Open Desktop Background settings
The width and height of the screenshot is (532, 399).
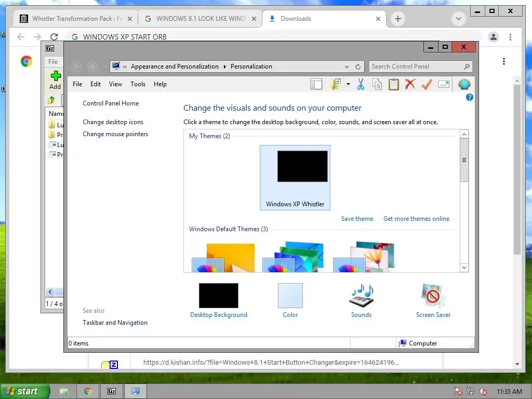pyautogui.click(x=219, y=301)
